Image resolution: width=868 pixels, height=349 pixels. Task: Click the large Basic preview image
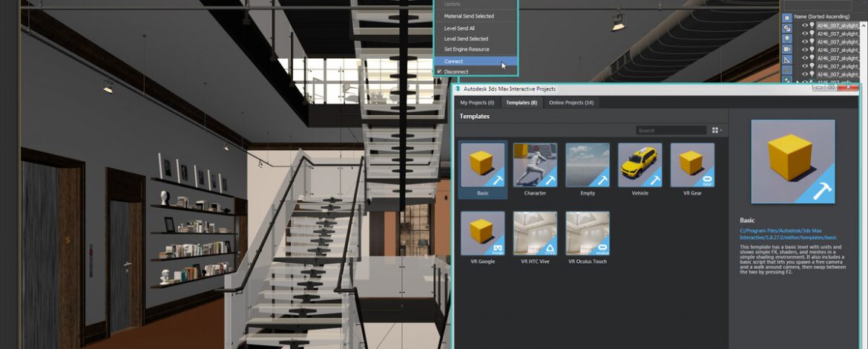point(793,162)
